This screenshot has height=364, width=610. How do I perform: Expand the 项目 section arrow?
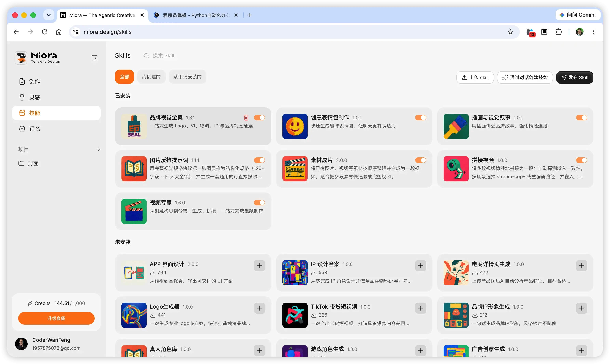coord(98,149)
